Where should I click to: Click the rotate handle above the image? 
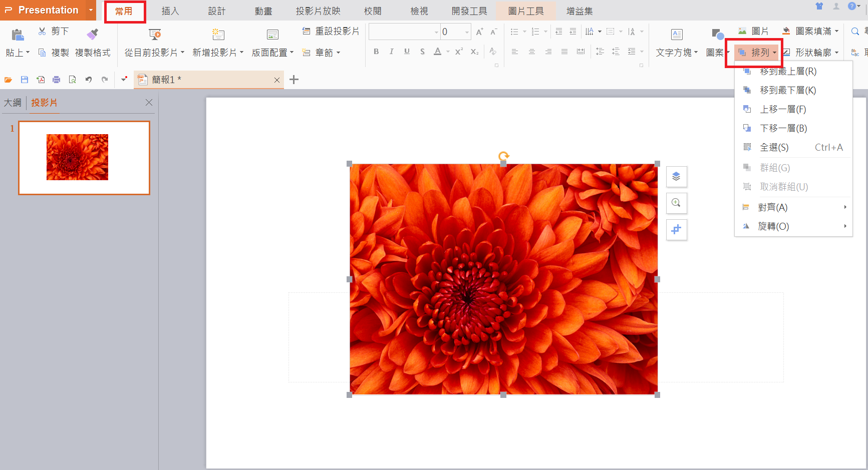pos(503,156)
